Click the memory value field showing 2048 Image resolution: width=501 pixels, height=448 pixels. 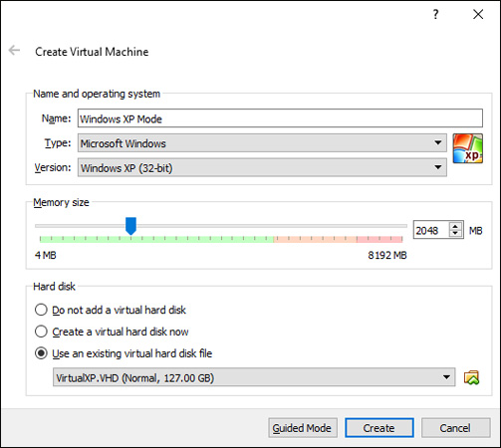coord(431,230)
